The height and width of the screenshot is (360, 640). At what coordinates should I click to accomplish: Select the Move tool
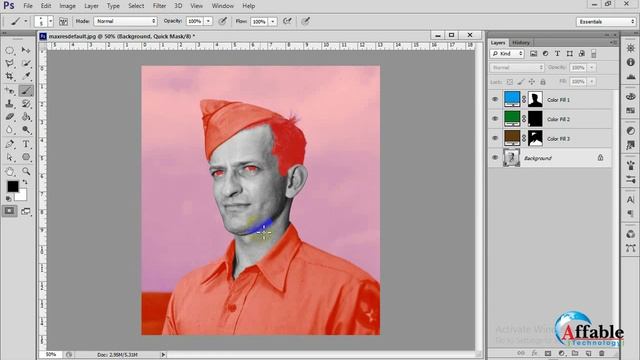tap(26, 50)
